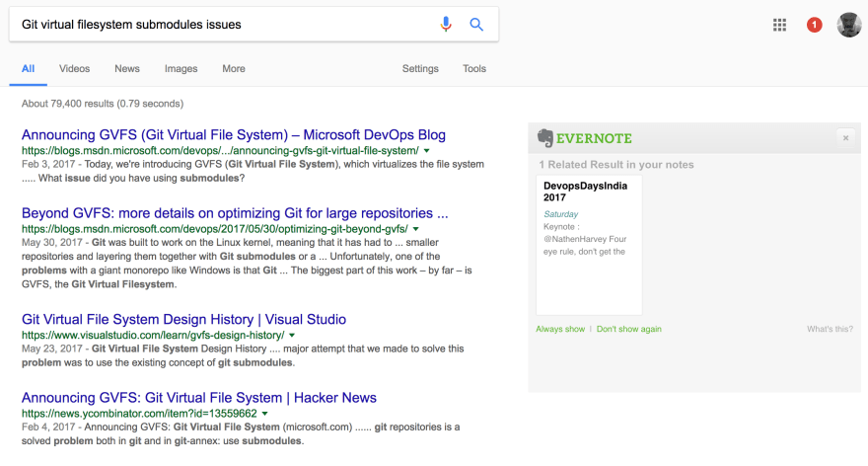
Task: Expand dropdown arrow next to news.ycombinator.com URL
Action: (264, 414)
